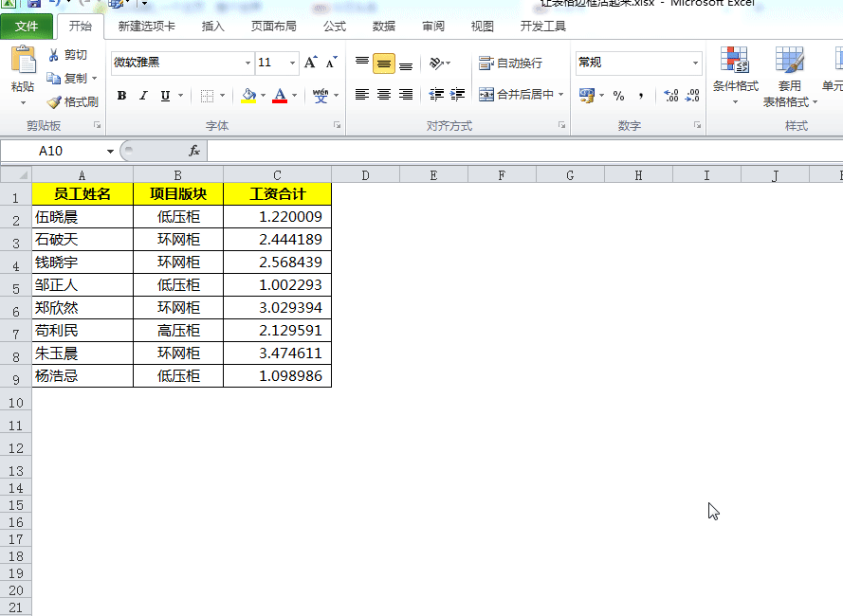
Task: Apply percent style
Action: [x=619, y=96]
